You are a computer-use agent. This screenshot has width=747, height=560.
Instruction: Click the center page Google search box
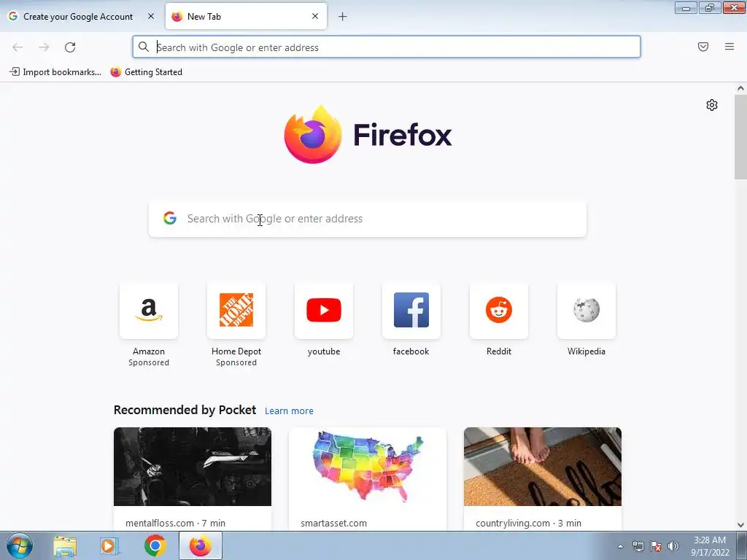[368, 219]
